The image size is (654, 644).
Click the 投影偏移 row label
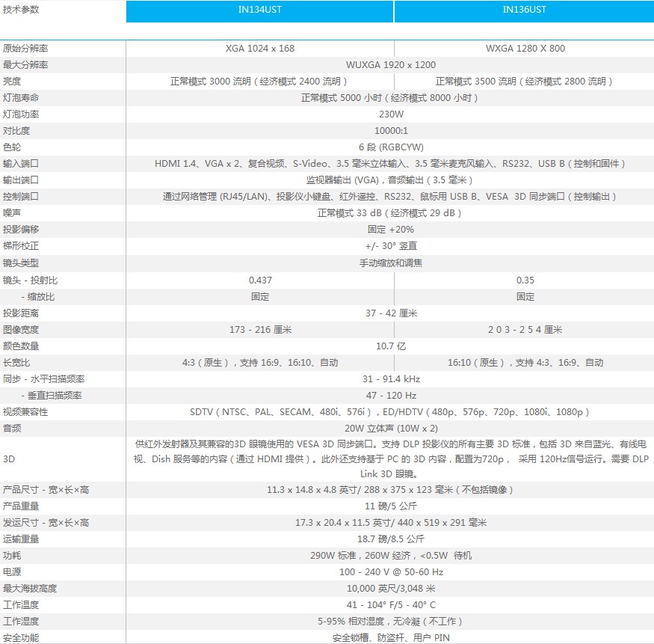click(21, 230)
